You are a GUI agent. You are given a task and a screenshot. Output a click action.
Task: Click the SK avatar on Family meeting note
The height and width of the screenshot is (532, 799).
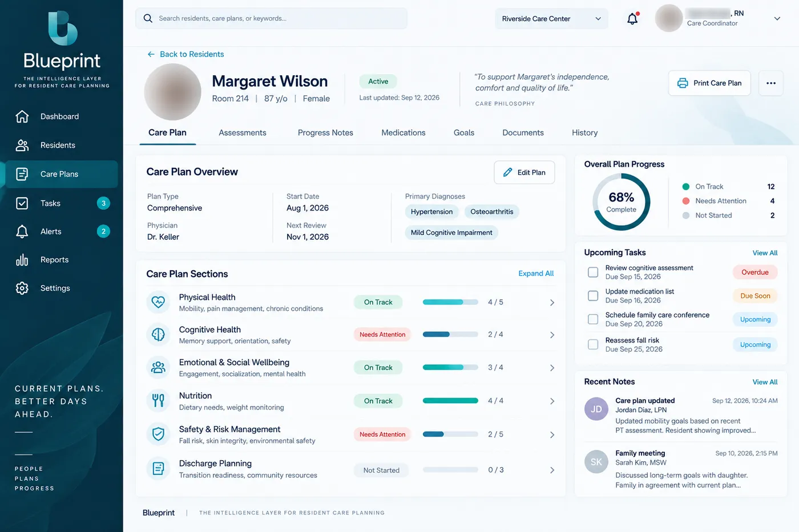click(x=596, y=462)
